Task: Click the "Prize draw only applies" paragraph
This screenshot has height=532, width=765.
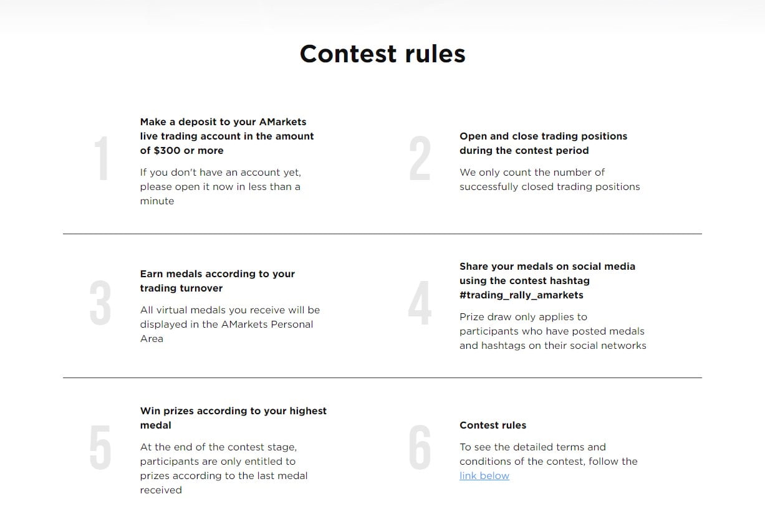Action: 552,331
